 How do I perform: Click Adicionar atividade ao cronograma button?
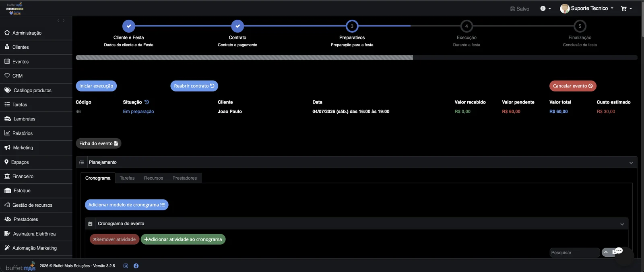tap(183, 239)
